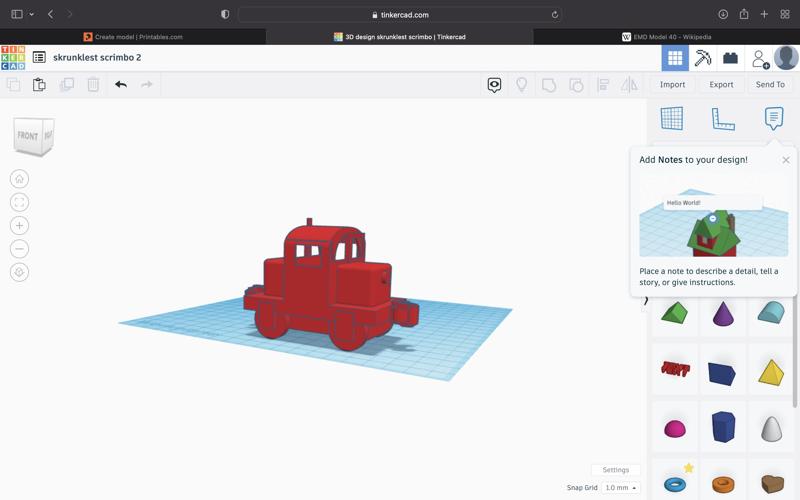The image size is (800, 500).
Task: Expand the Safari sidebar chevron menu
Action: 32,15
